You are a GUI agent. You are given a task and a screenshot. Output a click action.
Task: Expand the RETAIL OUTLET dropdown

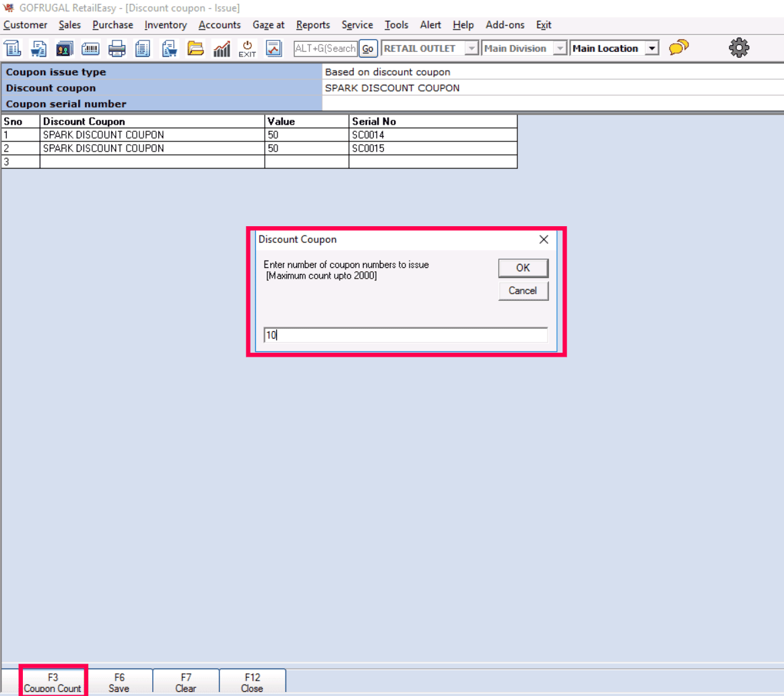pyautogui.click(x=471, y=48)
